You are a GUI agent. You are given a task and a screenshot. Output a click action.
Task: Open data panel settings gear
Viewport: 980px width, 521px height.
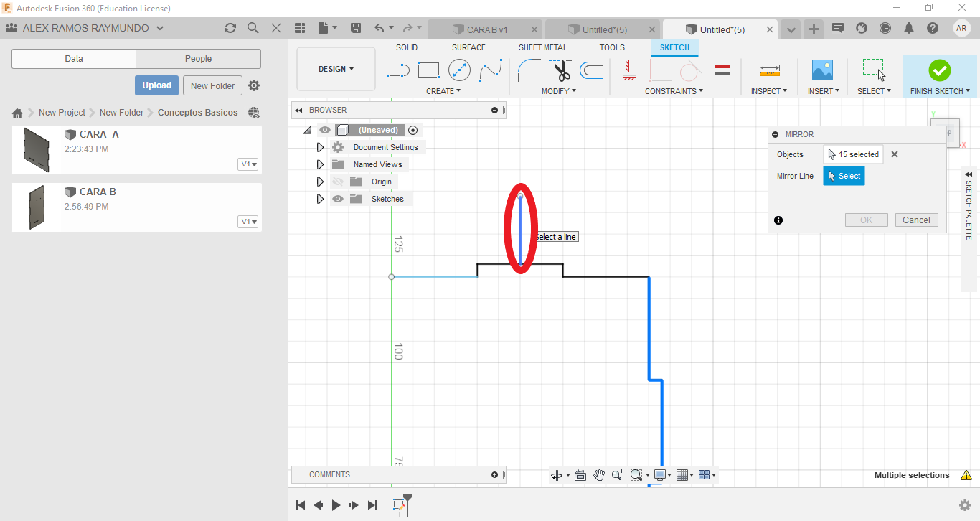pos(254,85)
